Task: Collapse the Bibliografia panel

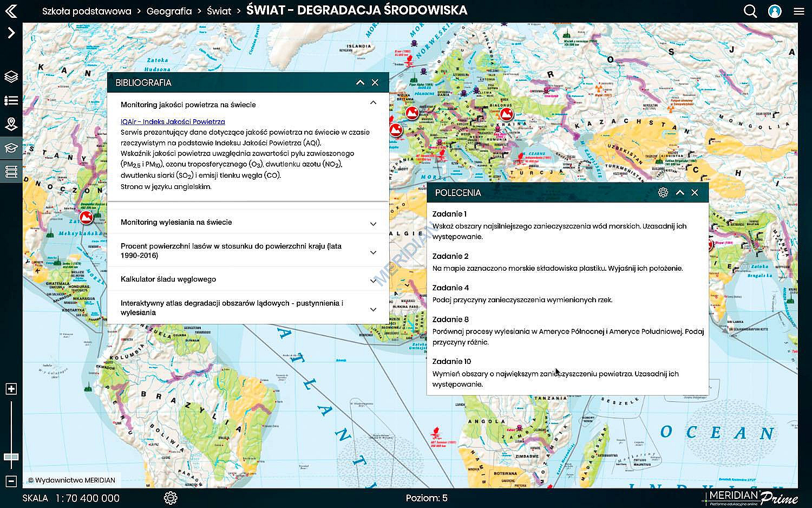Action: tap(360, 82)
